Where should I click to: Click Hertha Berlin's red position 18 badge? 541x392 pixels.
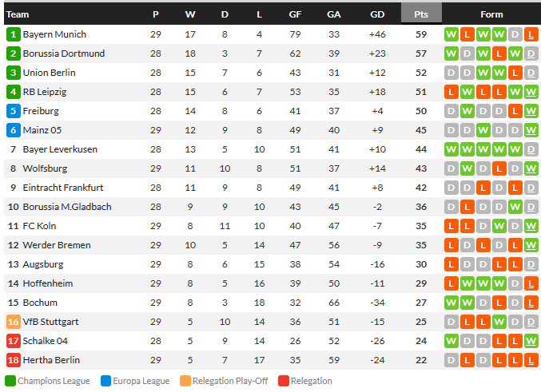(x=13, y=360)
